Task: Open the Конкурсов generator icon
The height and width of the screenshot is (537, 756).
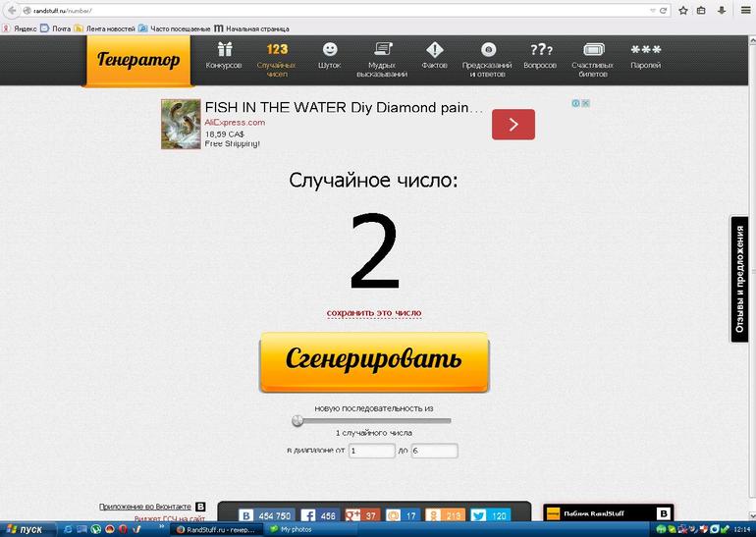Action: [x=224, y=50]
